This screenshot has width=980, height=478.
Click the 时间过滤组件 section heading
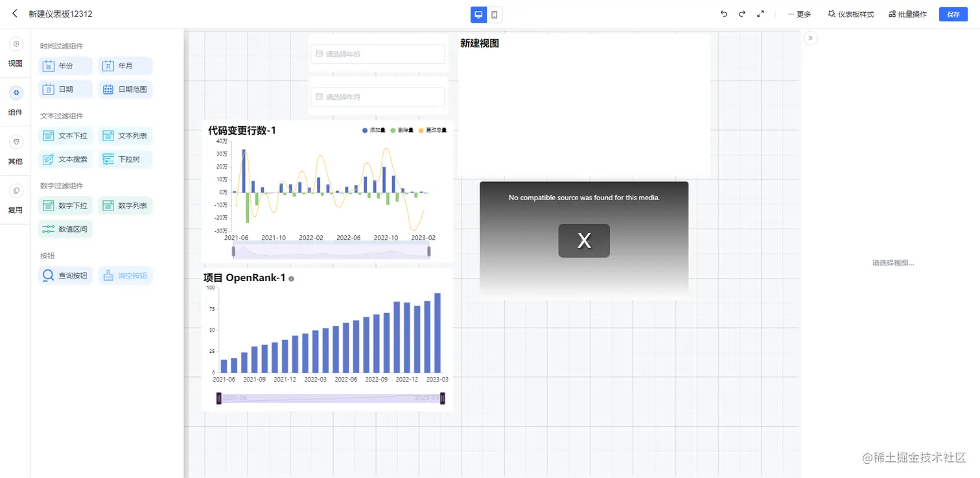point(62,46)
